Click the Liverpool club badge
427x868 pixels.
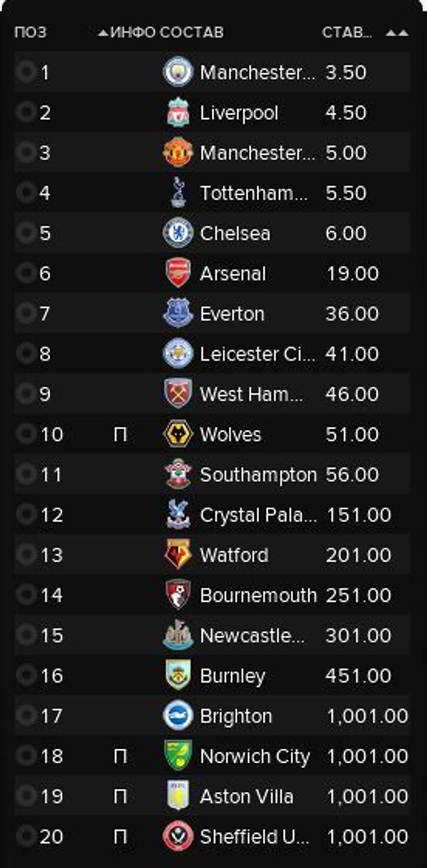178,112
